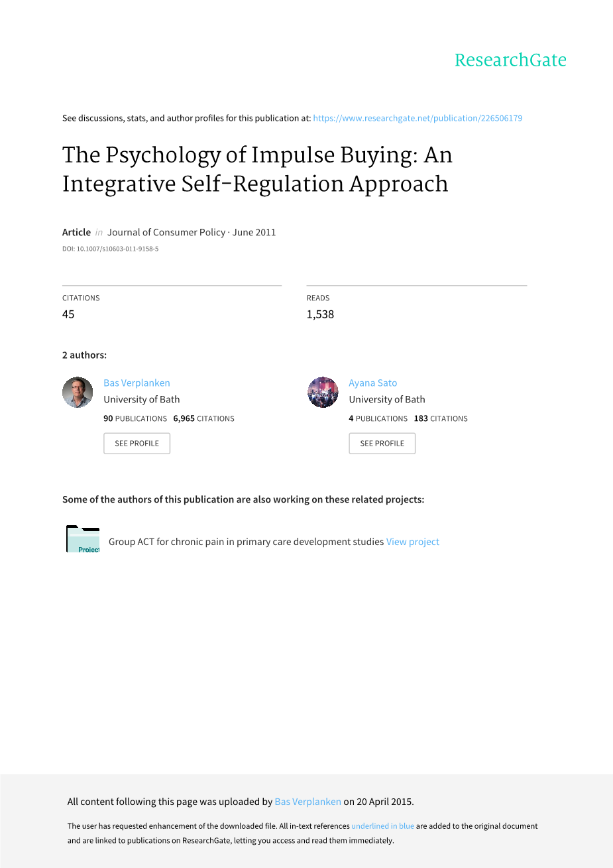Click Bas Verplanken in the uploaded-by line
Viewport: 613px width, 868px height.
point(307,802)
